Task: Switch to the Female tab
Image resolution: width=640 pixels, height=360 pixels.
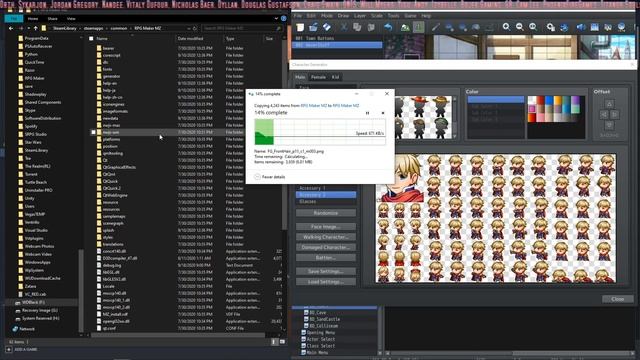Action: (x=318, y=77)
